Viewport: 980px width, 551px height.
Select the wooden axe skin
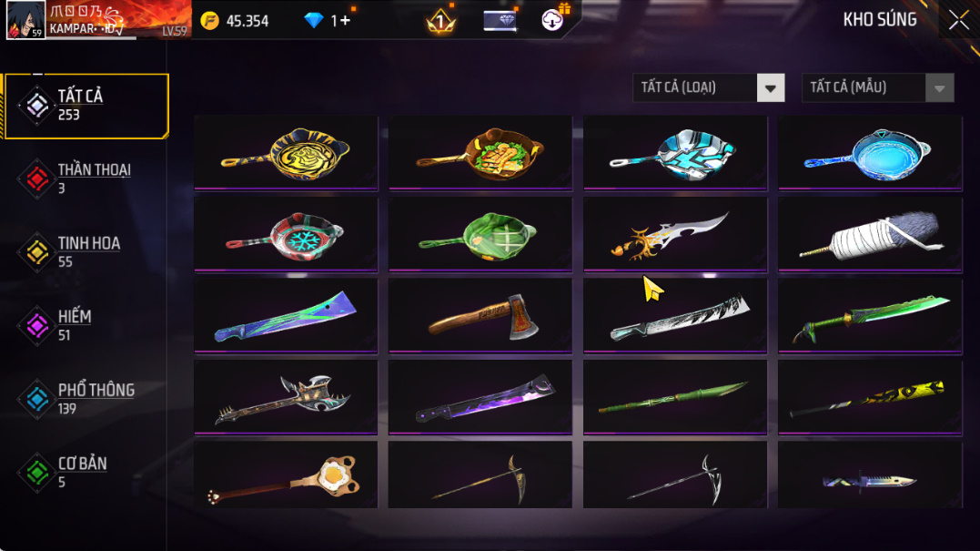pyautogui.click(x=480, y=315)
